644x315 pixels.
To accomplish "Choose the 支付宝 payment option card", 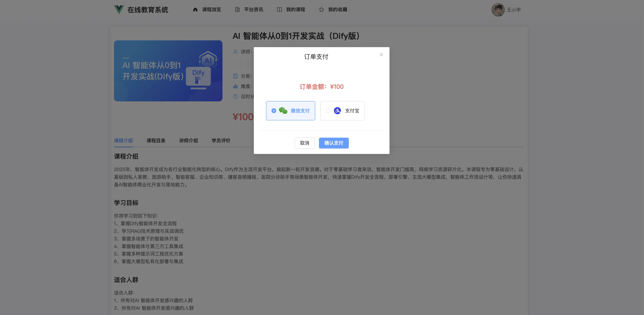I will 342,111.
